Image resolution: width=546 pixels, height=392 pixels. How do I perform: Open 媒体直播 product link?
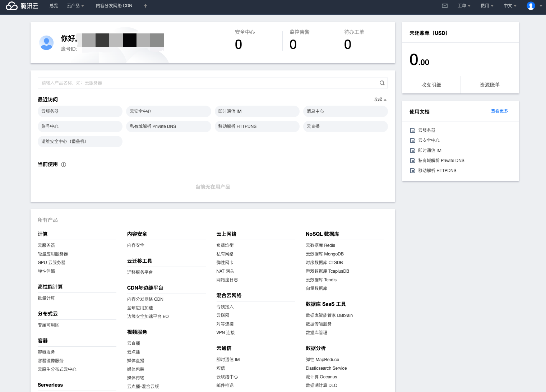coord(136,361)
